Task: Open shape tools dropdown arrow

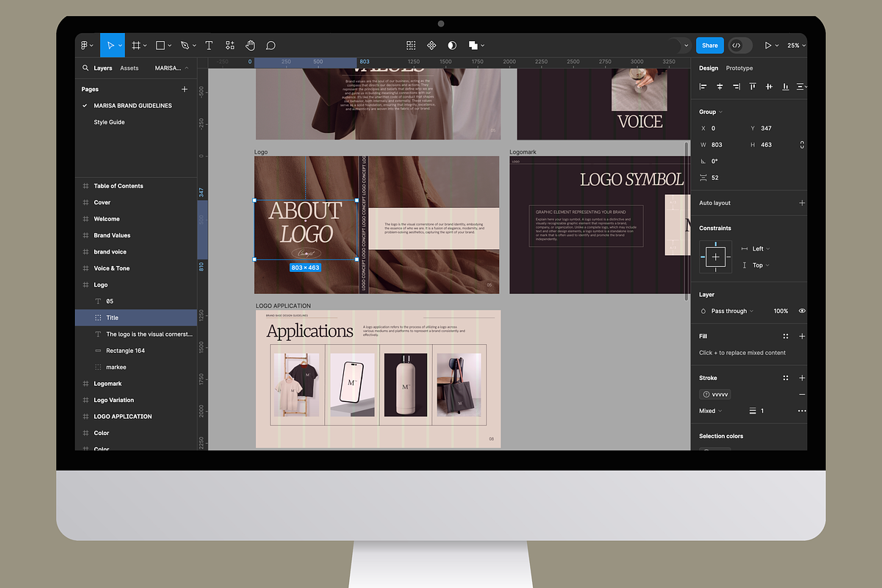Action: coord(169,46)
